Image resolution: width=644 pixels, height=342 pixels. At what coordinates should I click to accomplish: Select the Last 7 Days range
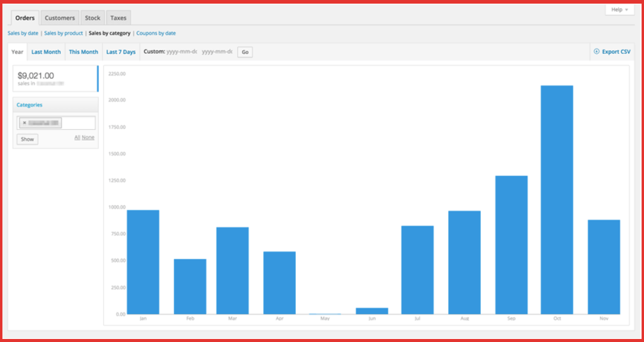[121, 52]
